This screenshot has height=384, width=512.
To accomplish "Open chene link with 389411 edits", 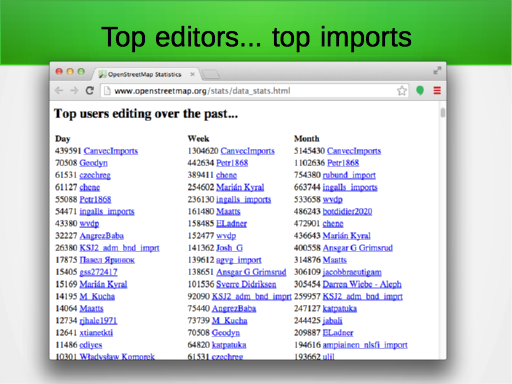I will pos(226,175).
